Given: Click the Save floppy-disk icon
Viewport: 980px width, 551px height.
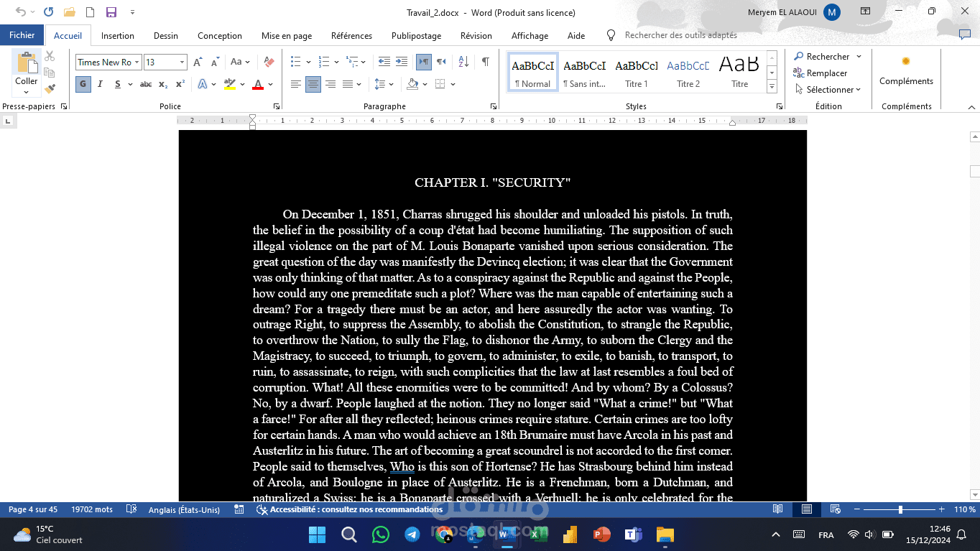Looking at the screenshot, I should pyautogui.click(x=111, y=12).
